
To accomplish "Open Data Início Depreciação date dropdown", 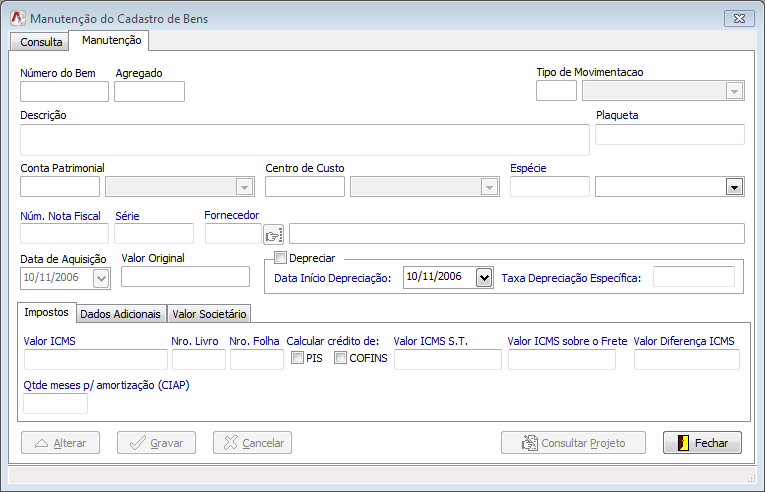I will 485,277.
